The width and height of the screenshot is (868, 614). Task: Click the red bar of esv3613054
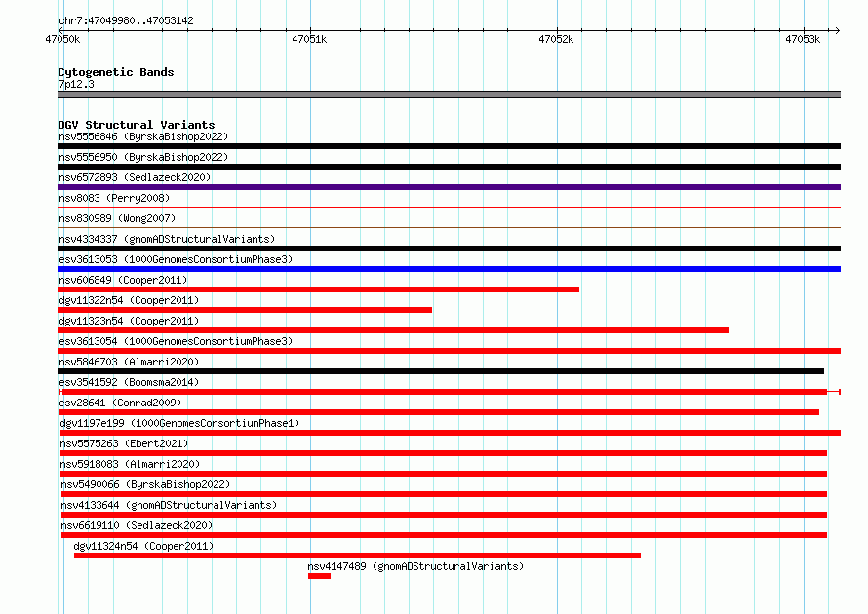(x=449, y=351)
